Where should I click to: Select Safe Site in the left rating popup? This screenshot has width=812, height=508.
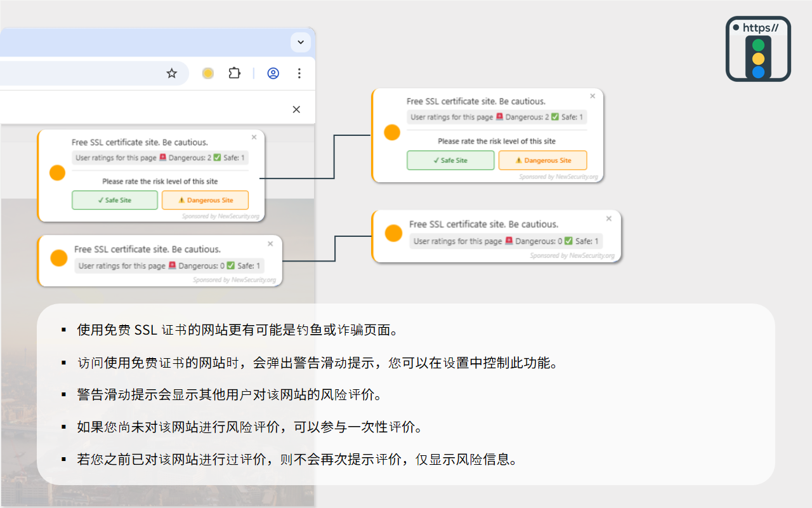[114, 200]
